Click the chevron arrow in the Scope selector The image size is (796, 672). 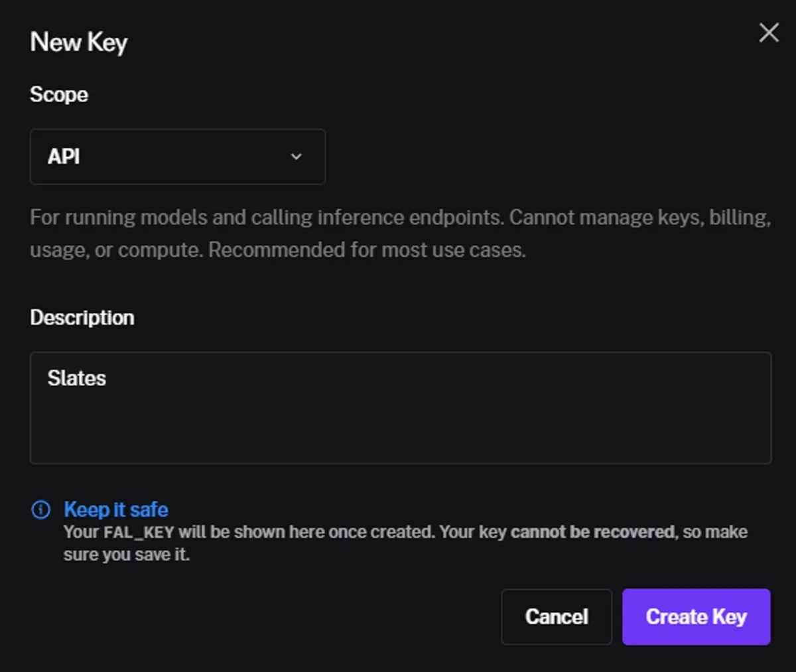tap(297, 157)
